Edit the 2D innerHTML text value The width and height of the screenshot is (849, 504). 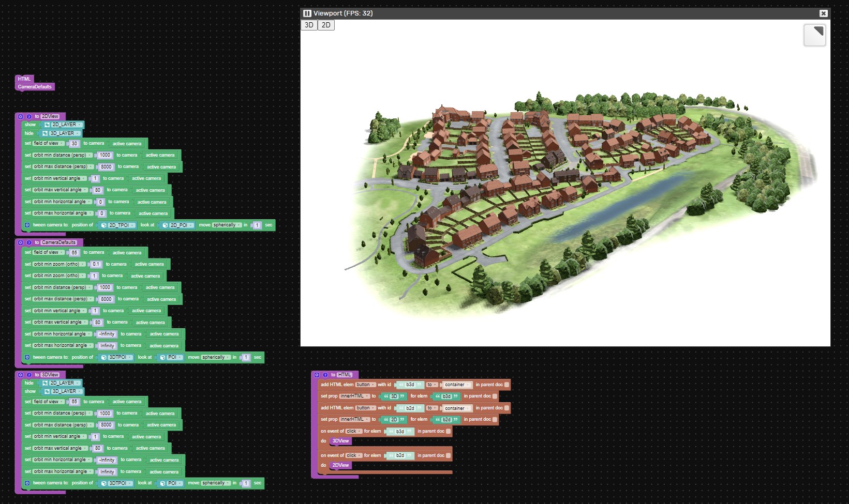(394, 420)
